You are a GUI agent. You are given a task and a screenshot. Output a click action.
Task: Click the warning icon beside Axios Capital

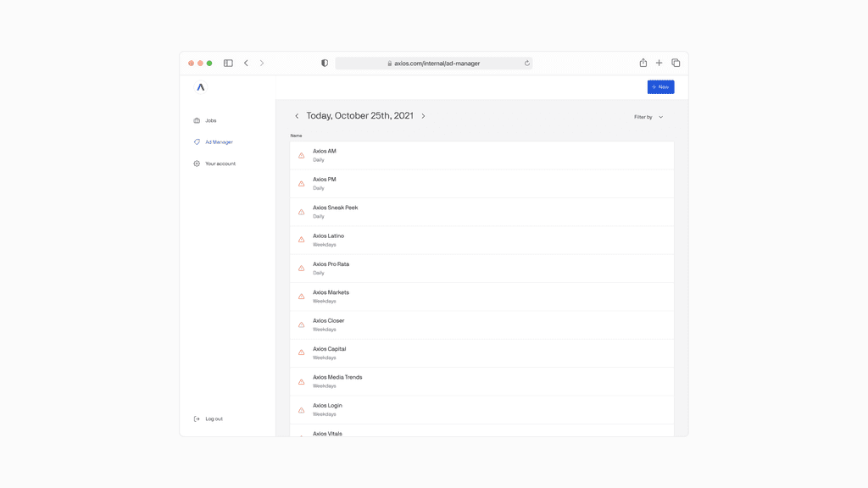click(x=301, y=352)
